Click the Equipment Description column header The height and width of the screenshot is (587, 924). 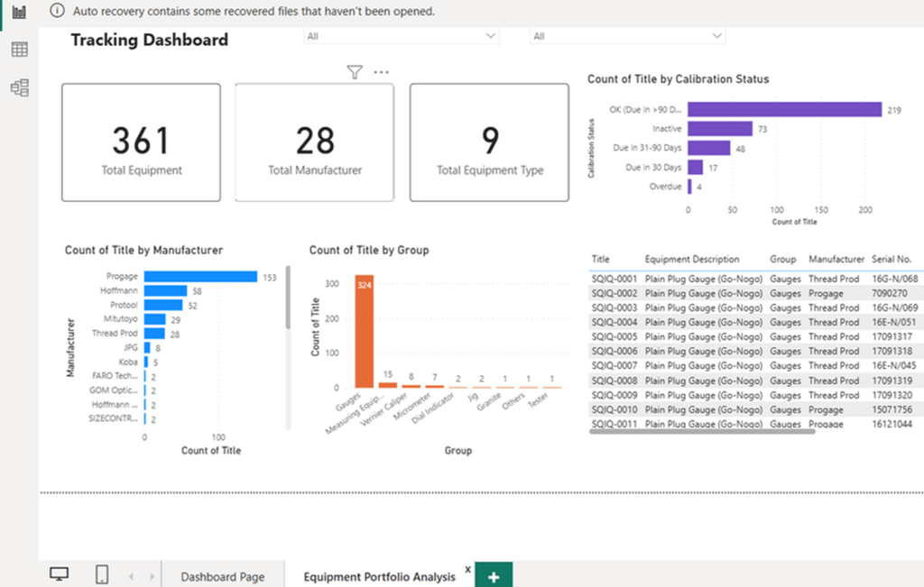click(x=692, y=259)
